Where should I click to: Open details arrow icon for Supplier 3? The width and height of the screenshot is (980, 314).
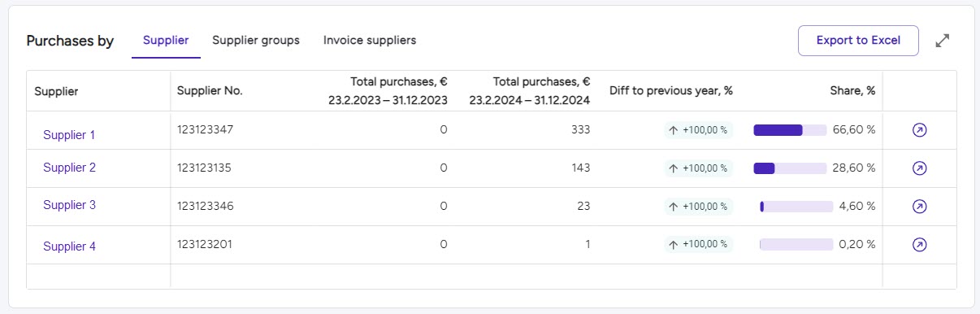[920, 207]
